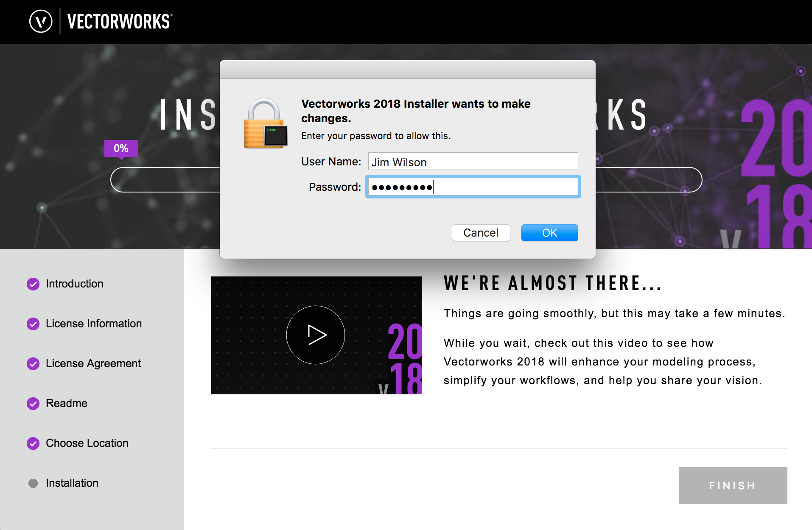Click the License Information checkmark icon
Viewport: 812px width, 530px height.
pos(33,324)
